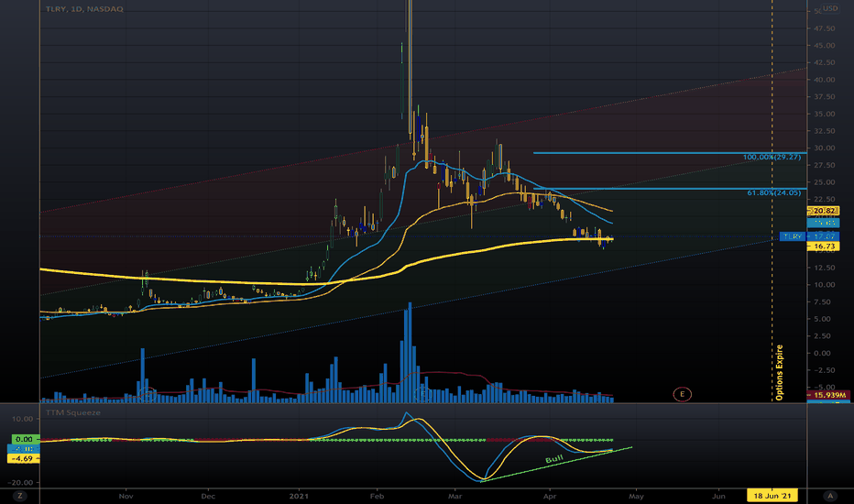Click the Dec label on time axis

(x=208, y=497)
